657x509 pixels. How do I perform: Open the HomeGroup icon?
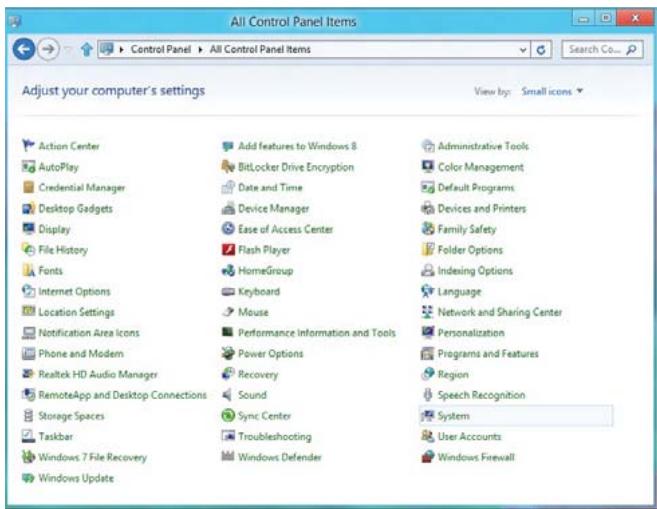228,270
